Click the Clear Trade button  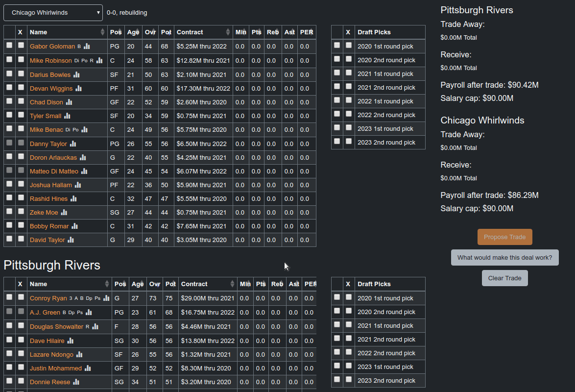tap(504, 278)
